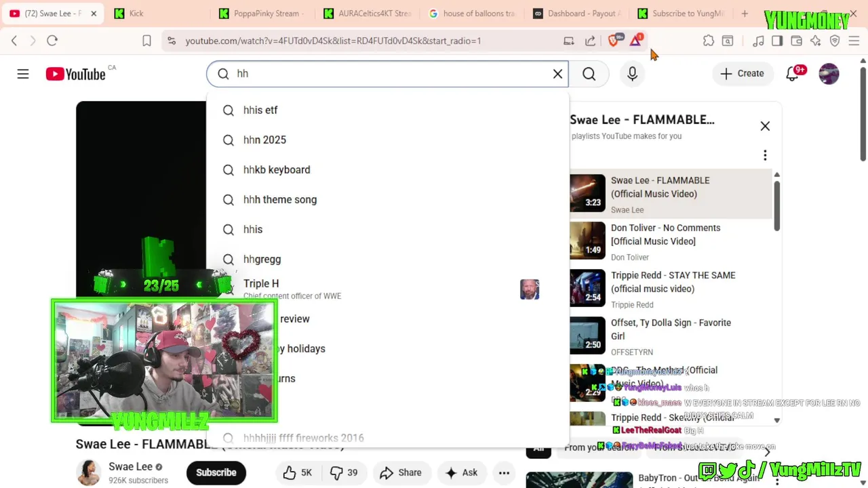Go to YouTube home via logo
Viewport: 868px width, 488px height.
tap(75, 74)
